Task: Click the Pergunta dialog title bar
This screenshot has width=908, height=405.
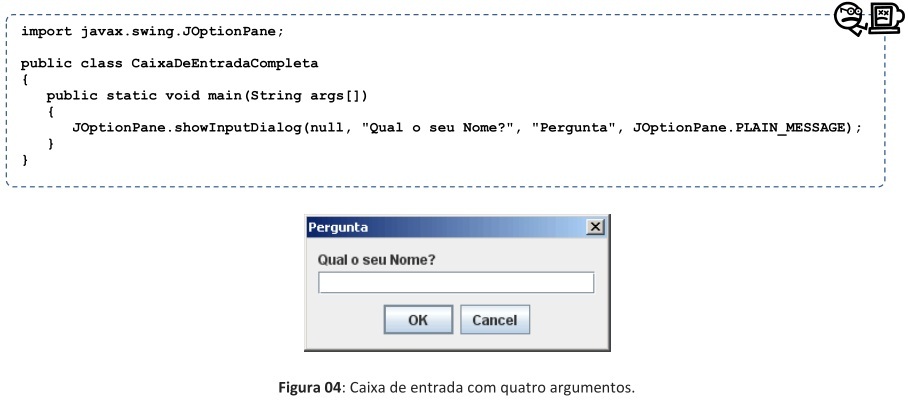Action: pos(446,227)
